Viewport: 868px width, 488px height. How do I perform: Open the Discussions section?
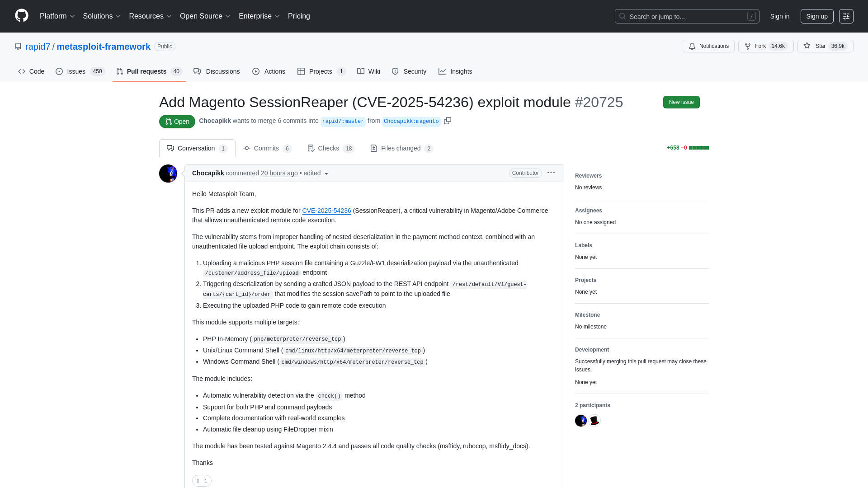click(222, 71)
